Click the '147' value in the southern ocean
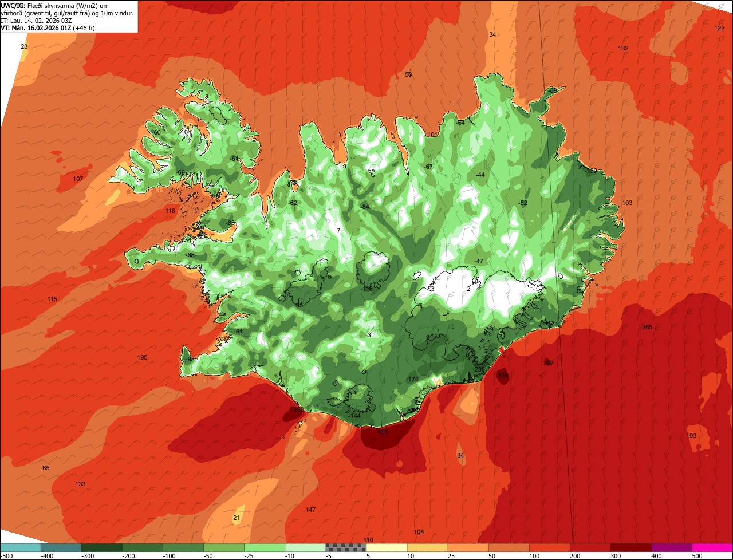 click(x=310, y=510)
